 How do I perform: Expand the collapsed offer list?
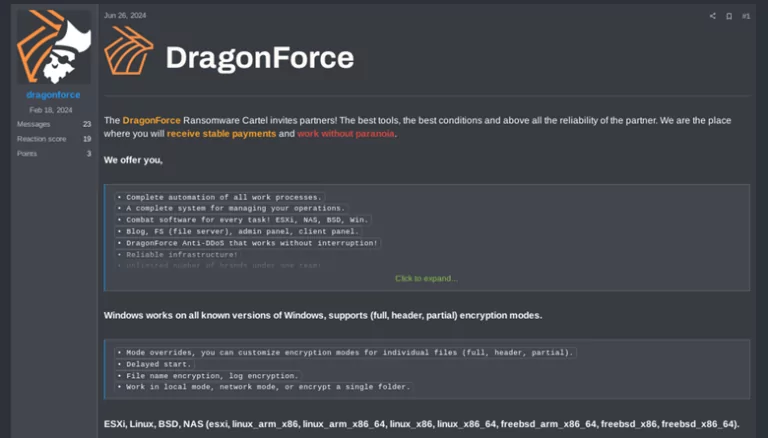[426, 278]
